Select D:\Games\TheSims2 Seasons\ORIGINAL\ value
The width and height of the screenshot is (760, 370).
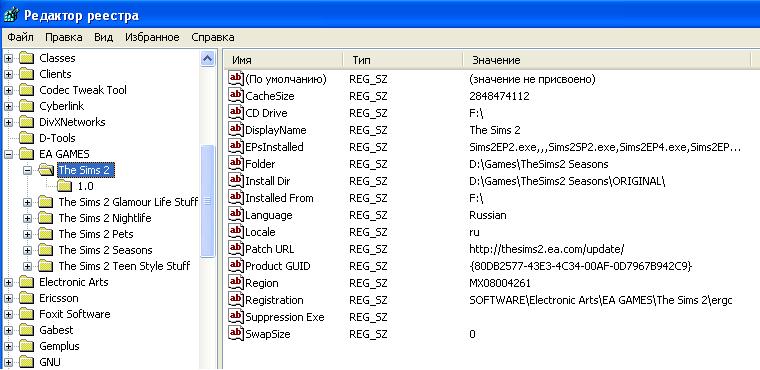(x=567, y=181)
